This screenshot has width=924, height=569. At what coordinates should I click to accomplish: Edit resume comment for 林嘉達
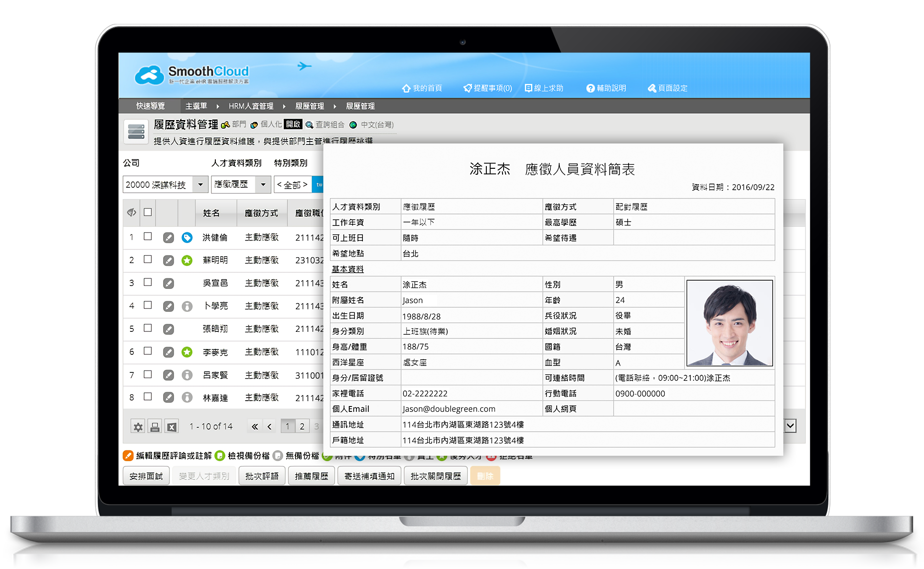tap(168, 398)
